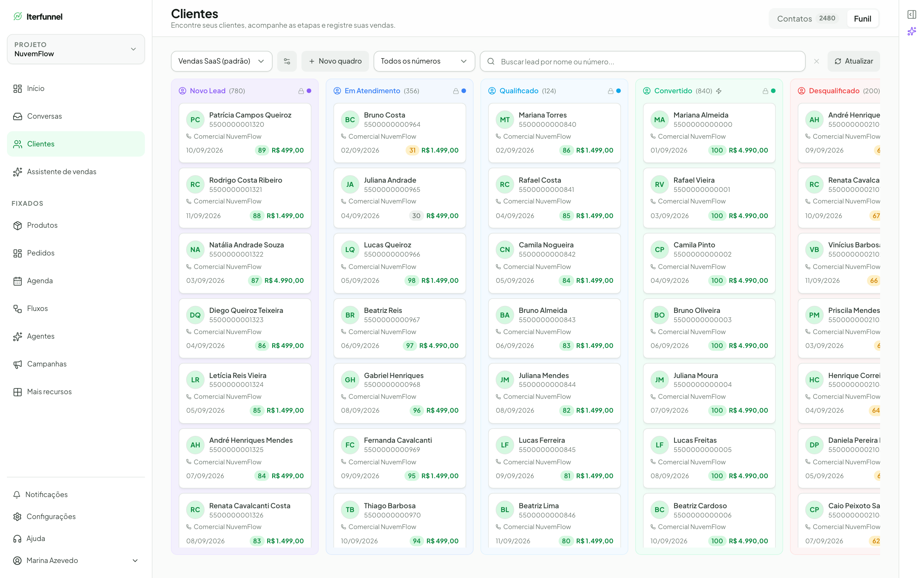Click the purple dot on Novo Lead column
The width and height of the screenshot is (924, 578).
point(309,91)
